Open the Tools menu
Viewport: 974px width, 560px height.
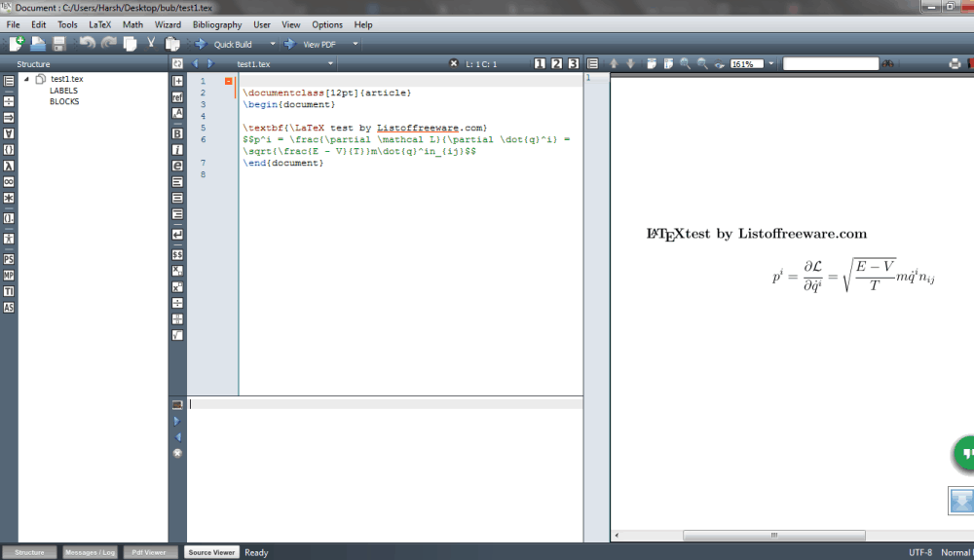[68, 24]
